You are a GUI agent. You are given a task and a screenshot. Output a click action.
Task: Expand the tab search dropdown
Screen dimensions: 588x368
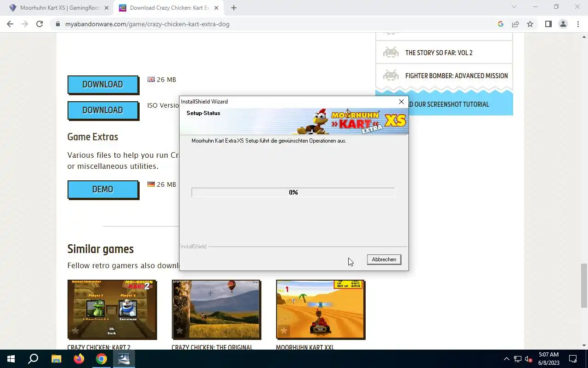click(514, 7)
